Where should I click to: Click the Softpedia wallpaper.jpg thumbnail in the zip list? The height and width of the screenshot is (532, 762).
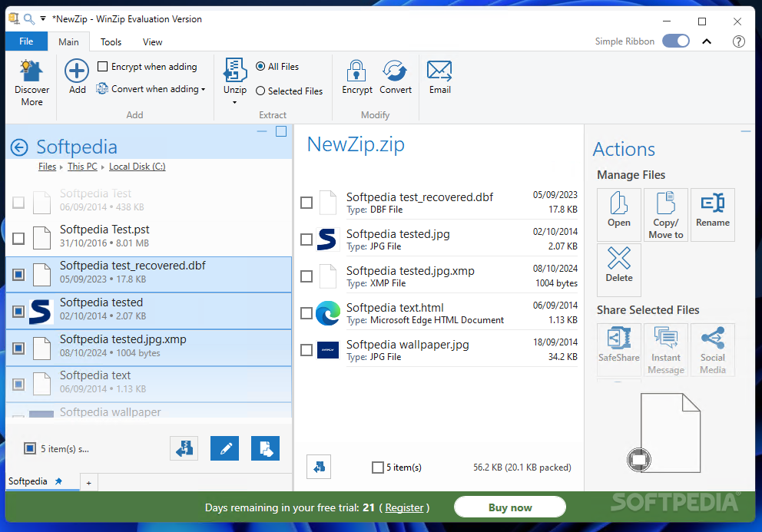[327, 350]
